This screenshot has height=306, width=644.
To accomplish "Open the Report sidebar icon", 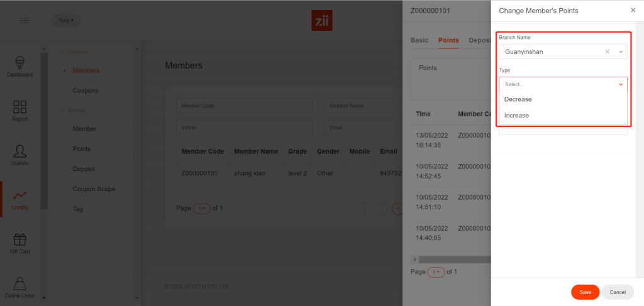I will (x=19, y=110).
